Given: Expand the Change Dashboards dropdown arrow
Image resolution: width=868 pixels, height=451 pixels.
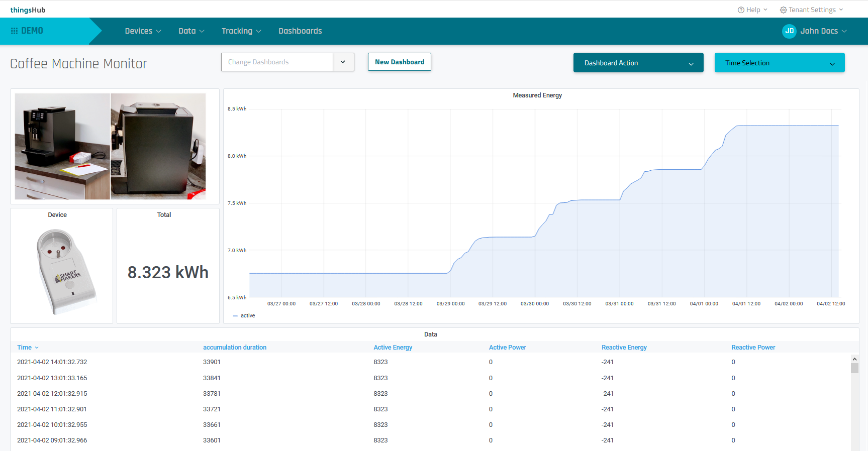Looking at the screenshot, I should click(x=343, y=62).
